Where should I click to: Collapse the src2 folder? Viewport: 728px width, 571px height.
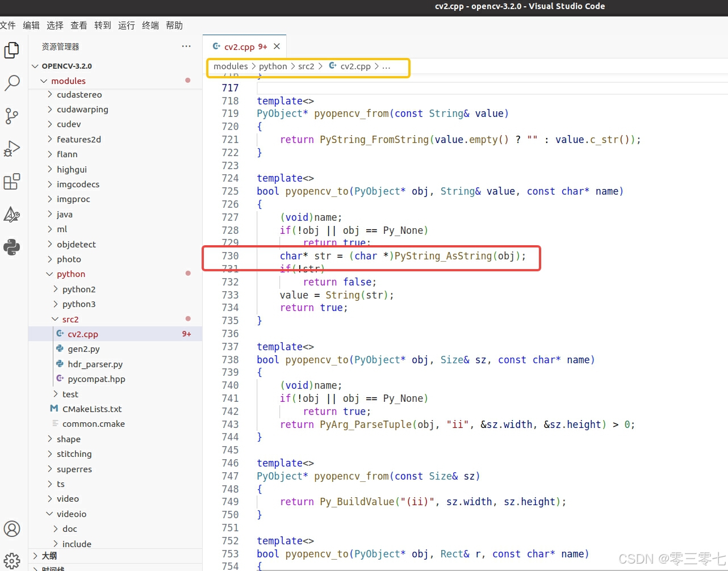point(115,320)
